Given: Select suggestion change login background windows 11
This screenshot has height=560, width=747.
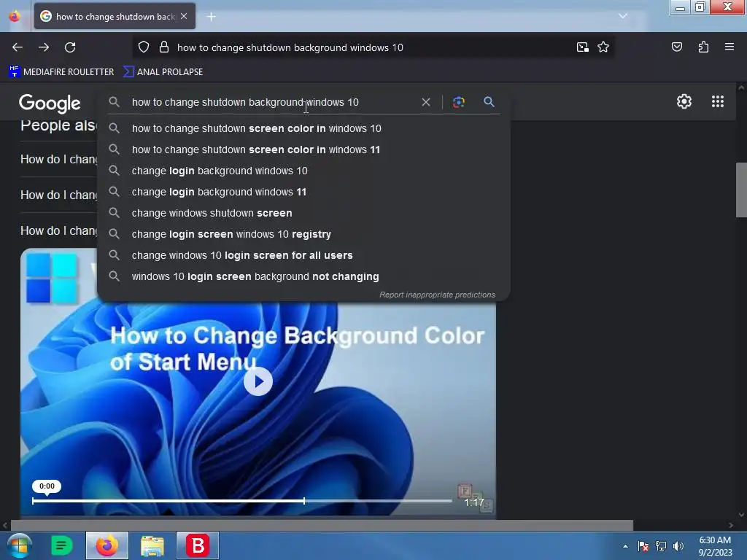Looking at the screenshot, I should point(304,192).
